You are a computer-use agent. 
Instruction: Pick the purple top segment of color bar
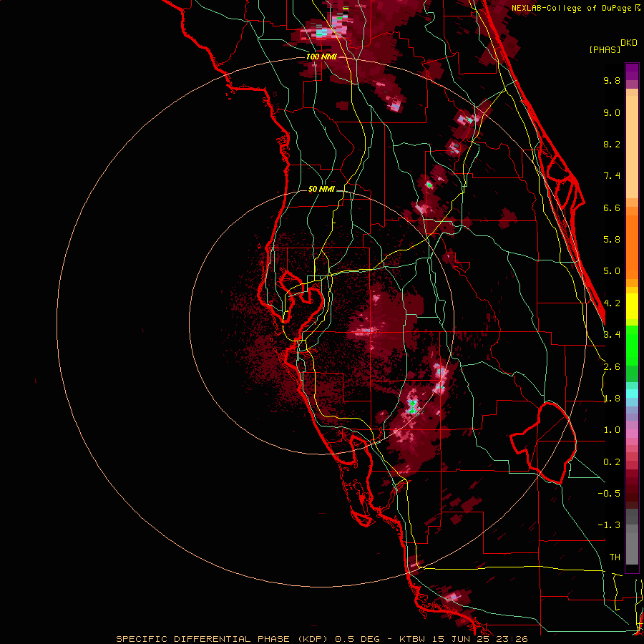(632, 72)
